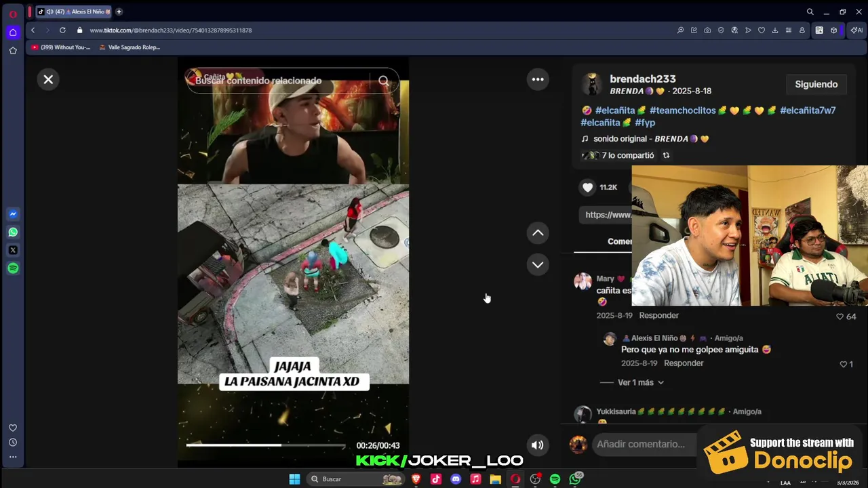Open the video options three-dots menu

click(x=538, y=79)
